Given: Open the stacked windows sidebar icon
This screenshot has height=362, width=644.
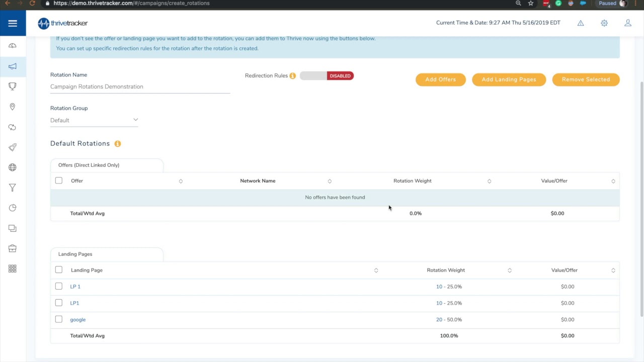Looking at the screenshot, I should (13, 228).
